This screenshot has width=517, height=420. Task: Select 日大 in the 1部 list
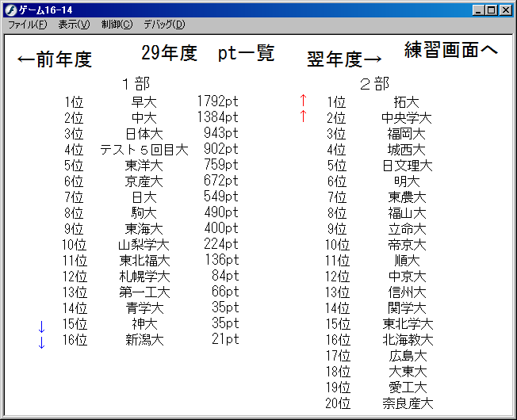(144, 197)
